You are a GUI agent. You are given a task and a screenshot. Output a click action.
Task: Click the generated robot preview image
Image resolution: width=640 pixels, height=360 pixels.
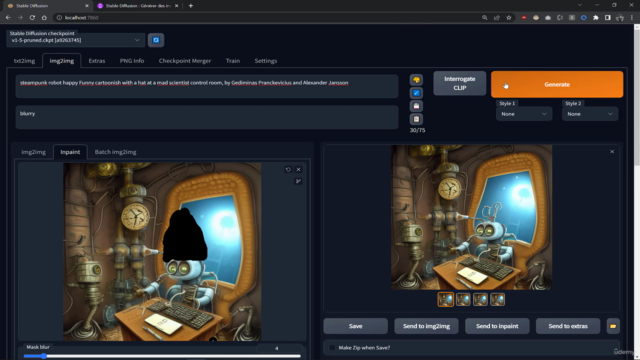[x=471, y=217]
